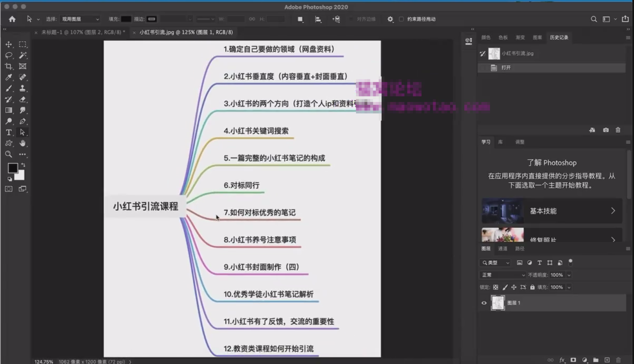Select the Frame tool
This screenshot has height=364, width=634.
pos(22,66)
